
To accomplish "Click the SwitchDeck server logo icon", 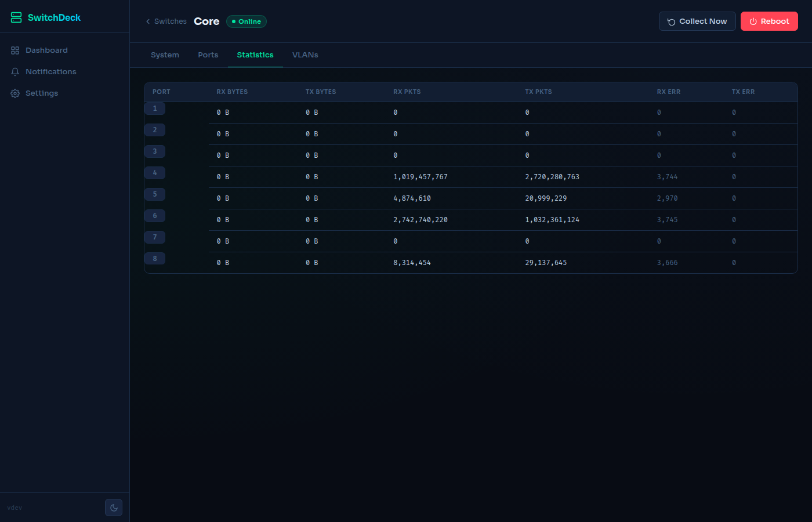I will (x=16, y=17).
